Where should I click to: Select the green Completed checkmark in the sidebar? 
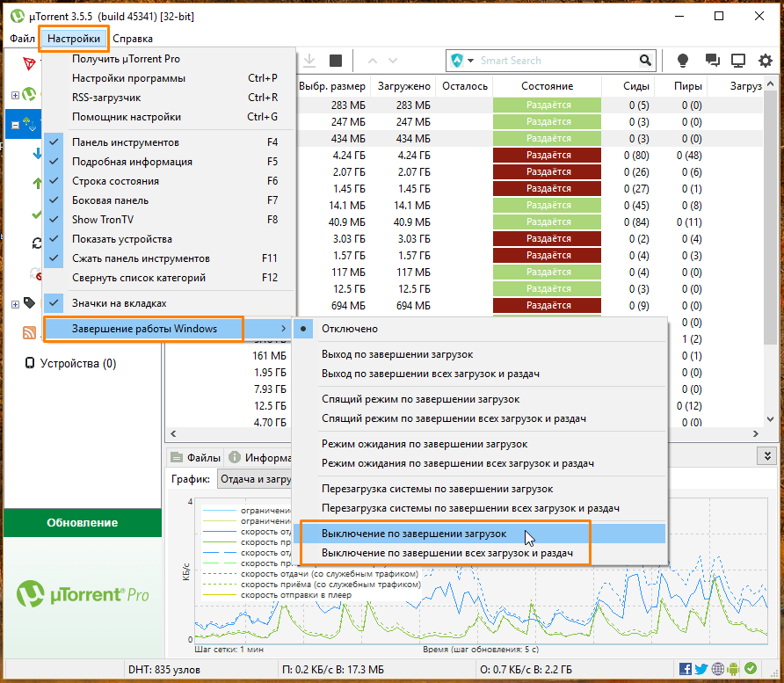(37, 214)
